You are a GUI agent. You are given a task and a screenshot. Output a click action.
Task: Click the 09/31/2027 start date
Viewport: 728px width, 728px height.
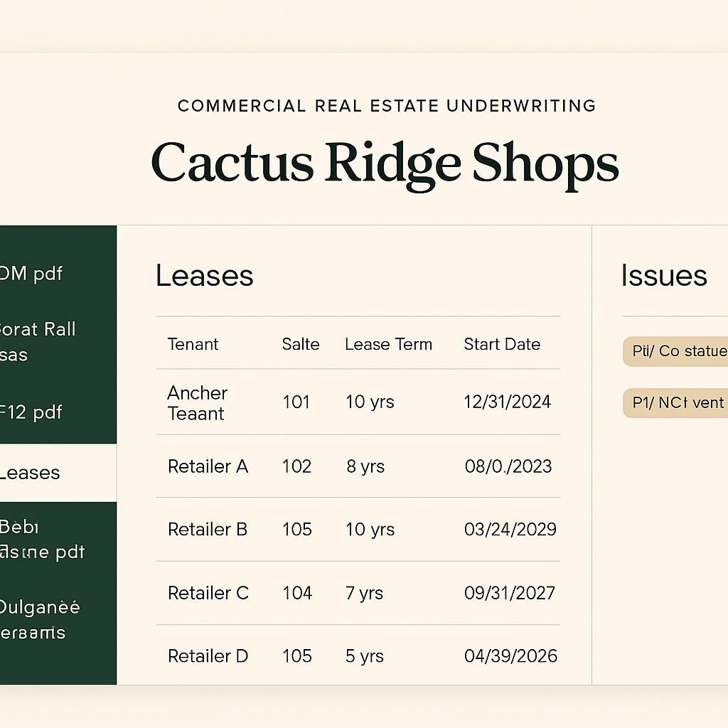pyautogui.click(x=510, y=593)
